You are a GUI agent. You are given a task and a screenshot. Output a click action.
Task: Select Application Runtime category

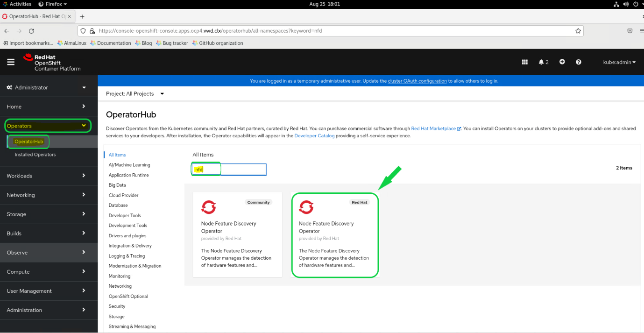(x=128, y=175)
